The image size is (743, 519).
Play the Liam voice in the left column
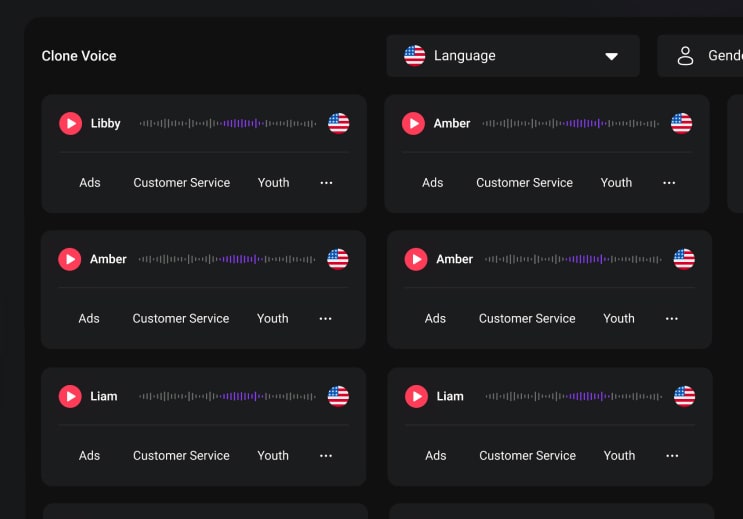70,396
